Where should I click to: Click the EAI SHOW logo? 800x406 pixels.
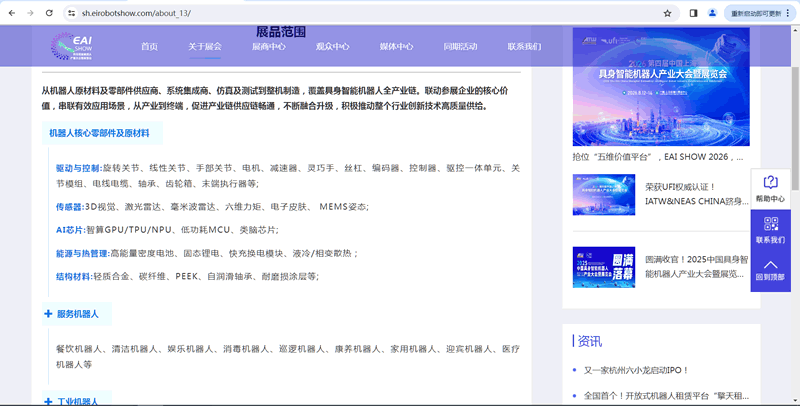[76, 45]
